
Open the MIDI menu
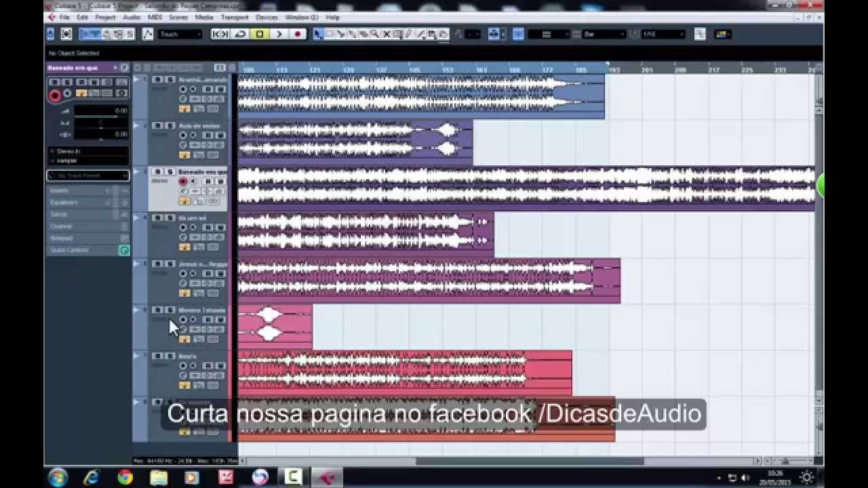click(155, 17)
